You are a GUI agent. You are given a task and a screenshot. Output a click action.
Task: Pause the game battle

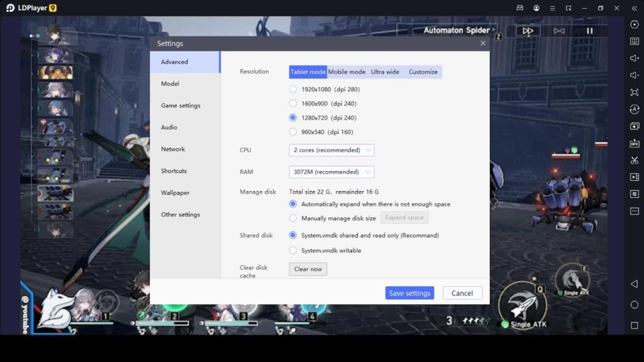coord(589,31)
